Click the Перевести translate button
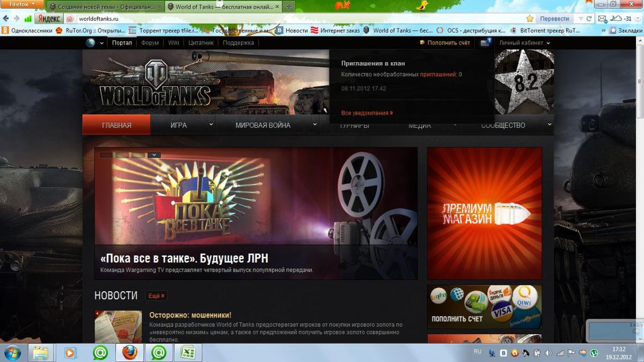 (x=554, y=19)
